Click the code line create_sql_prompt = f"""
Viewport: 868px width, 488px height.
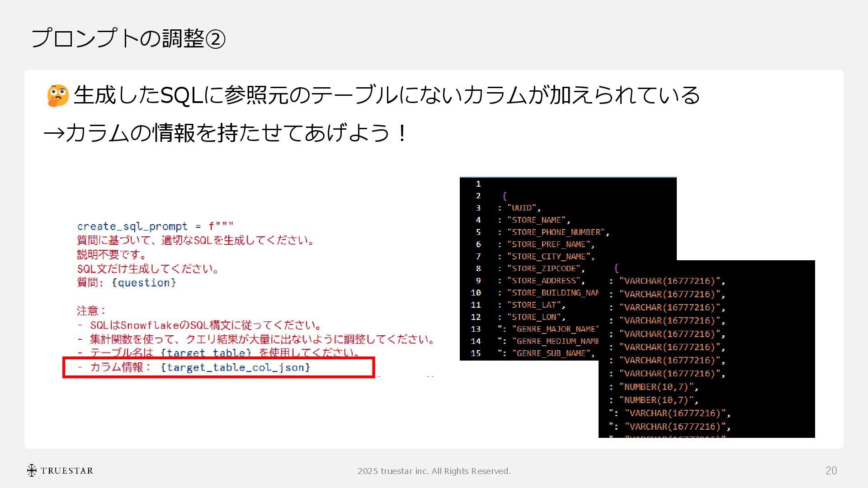coord(156,226)
